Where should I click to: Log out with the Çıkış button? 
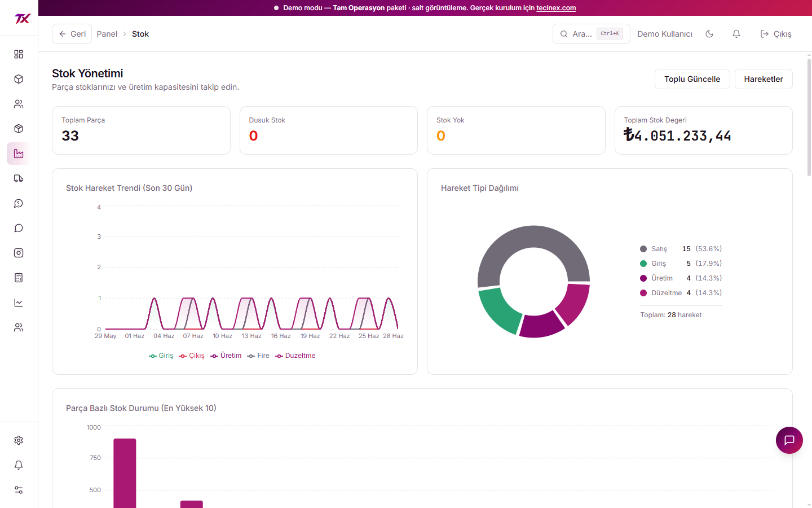[776, 34]
